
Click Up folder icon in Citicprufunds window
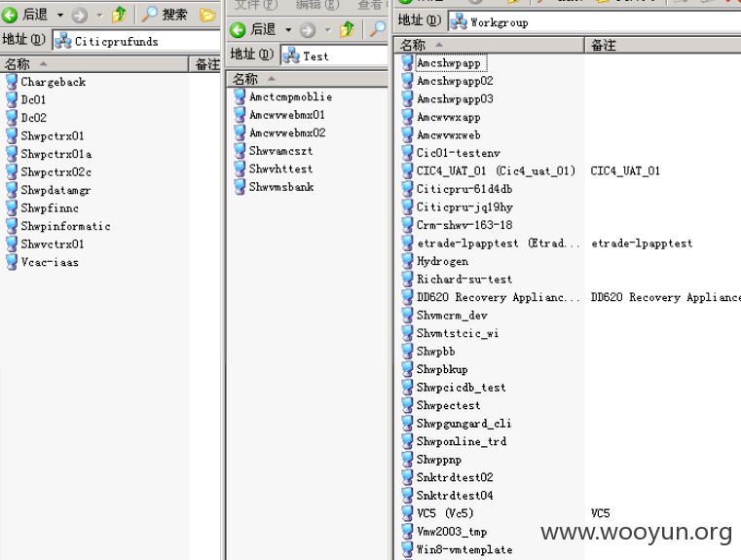[x=119, y=15]
